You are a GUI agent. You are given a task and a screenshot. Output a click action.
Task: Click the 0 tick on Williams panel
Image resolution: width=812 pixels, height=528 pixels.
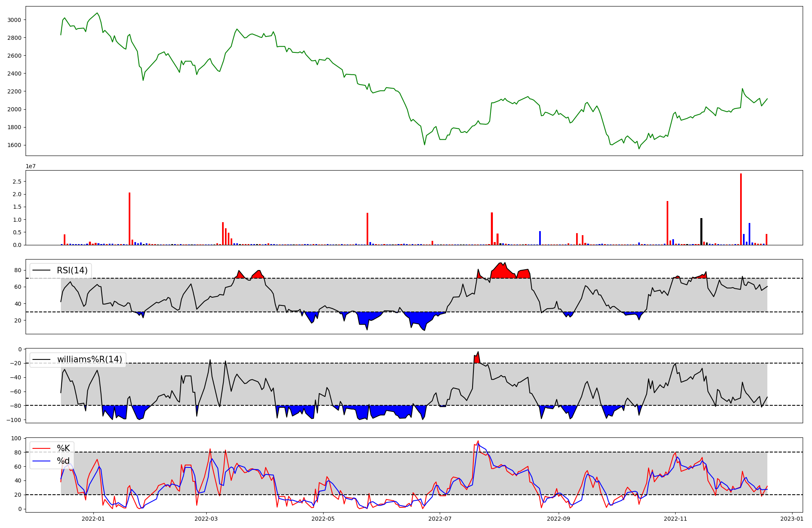(x=20, y=349)
